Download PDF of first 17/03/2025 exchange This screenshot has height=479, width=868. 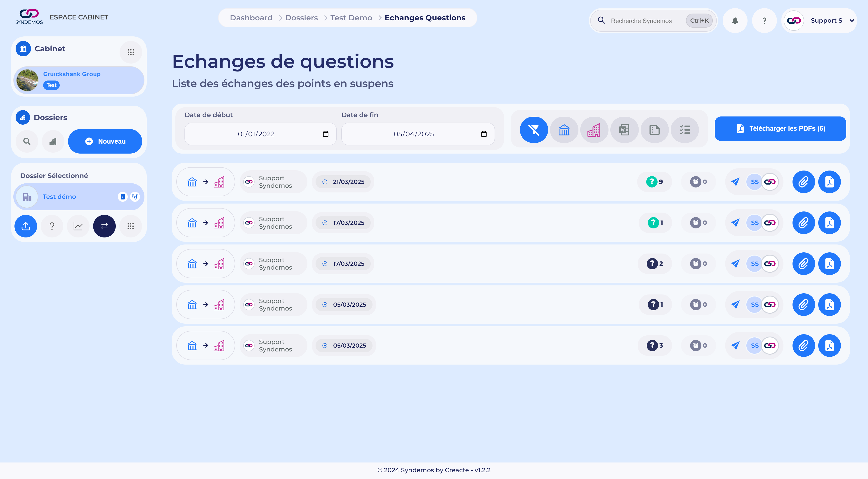pos(829,223)
